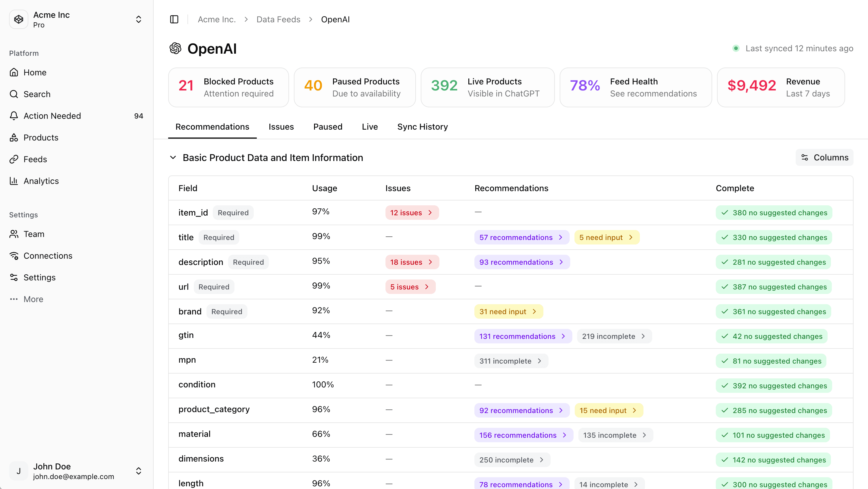Viewport: 868px width, 489px height.
Task: Open Home from the sidebar icon
Action: tap(14, 72)
